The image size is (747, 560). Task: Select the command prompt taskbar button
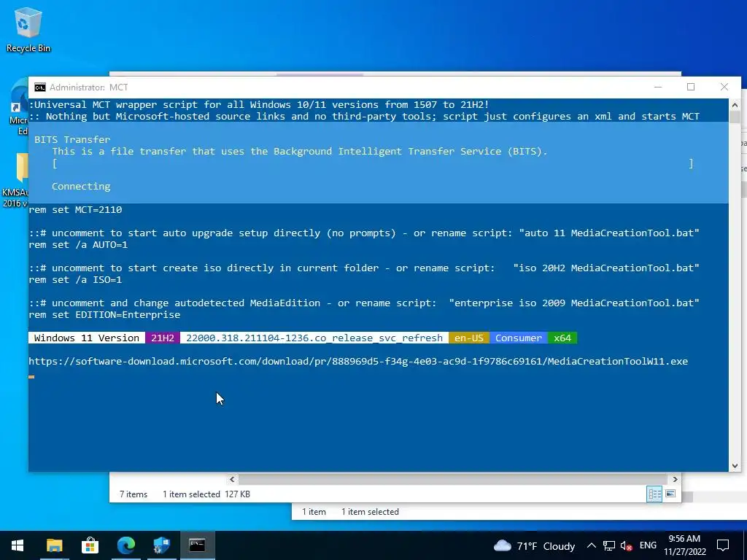click(197, 545)
